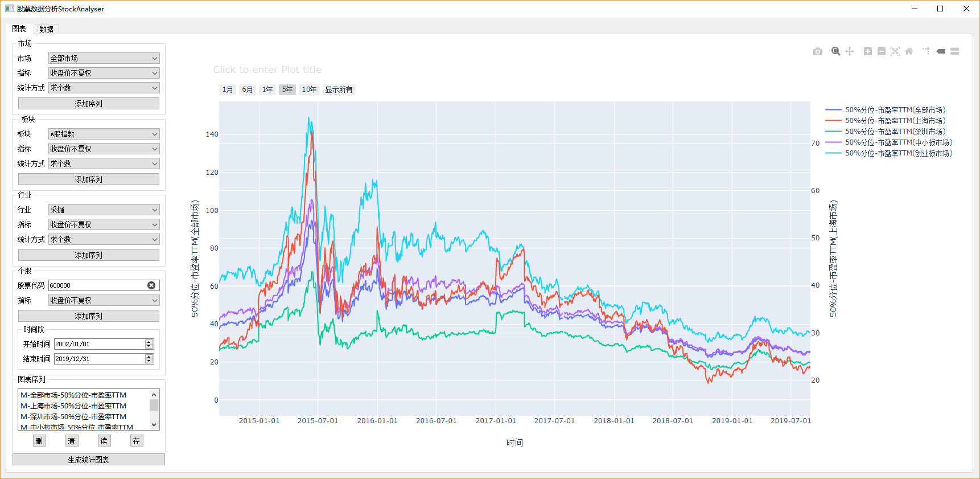
Task: Click the 图表序列 list scrollbar down arrow
Action: pos(154,425)
